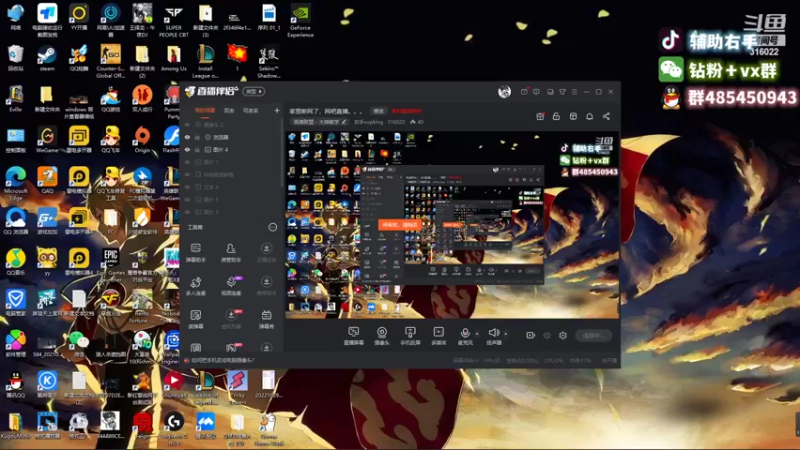This screenshot has width=800, height=450.
Task: Click the mode switch pill beside the logo
Action: [x=254, y=91]
